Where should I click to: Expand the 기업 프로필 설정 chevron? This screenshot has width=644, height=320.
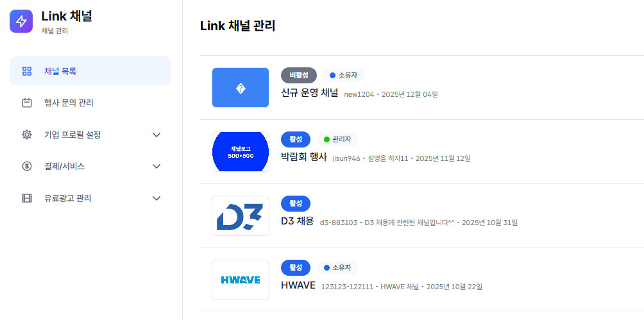157,135
